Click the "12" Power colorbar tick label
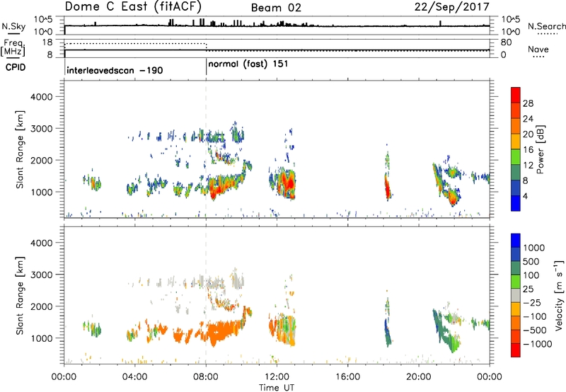This screenshot has height=392, width=566. [528, 165]
